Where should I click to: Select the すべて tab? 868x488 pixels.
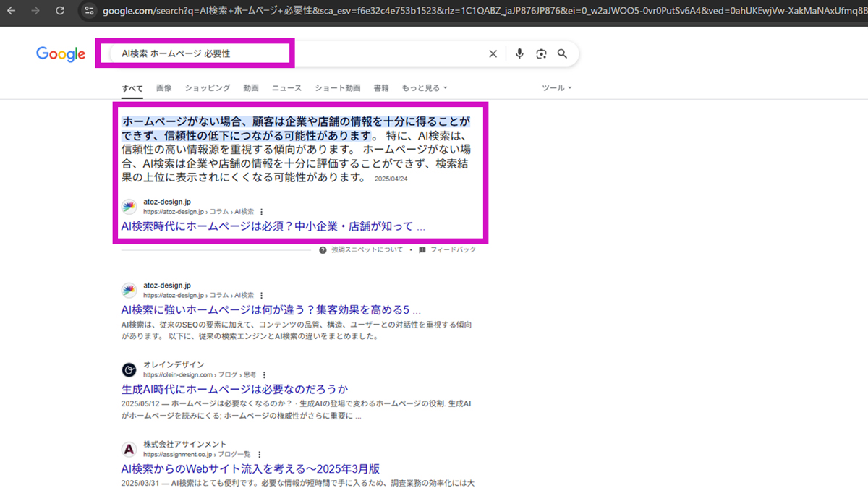point(132,88)
